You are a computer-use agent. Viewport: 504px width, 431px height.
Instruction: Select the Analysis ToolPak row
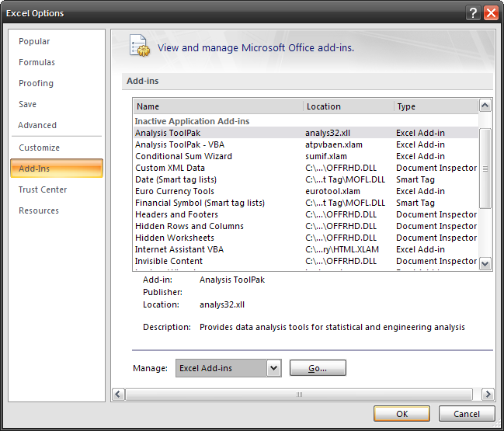pyautogui.click(x=306, y=133)
